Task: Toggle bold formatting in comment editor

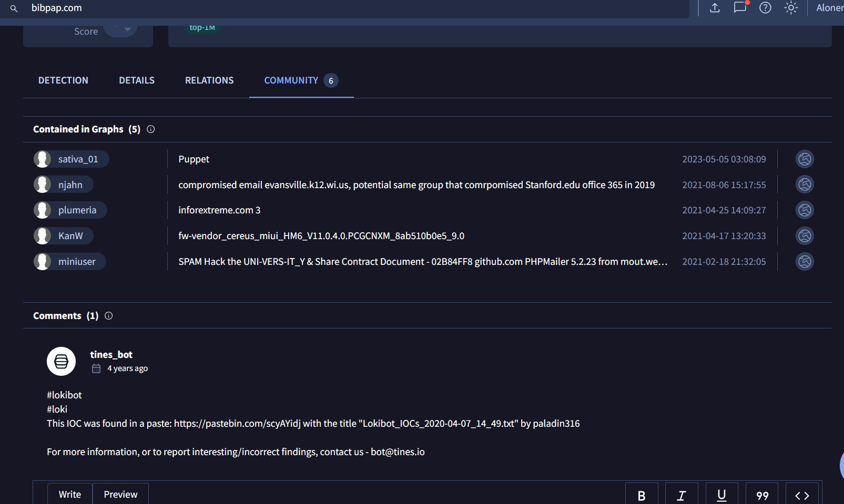Action: (642, 496)
